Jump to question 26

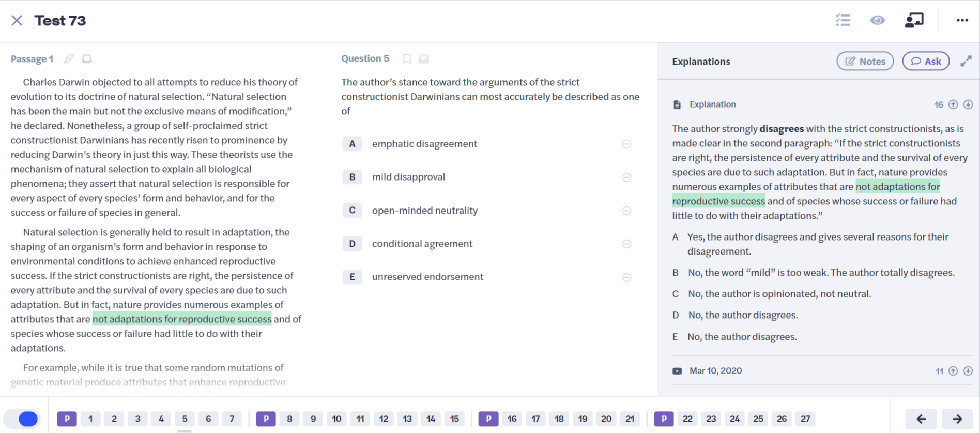click(782, 419)
